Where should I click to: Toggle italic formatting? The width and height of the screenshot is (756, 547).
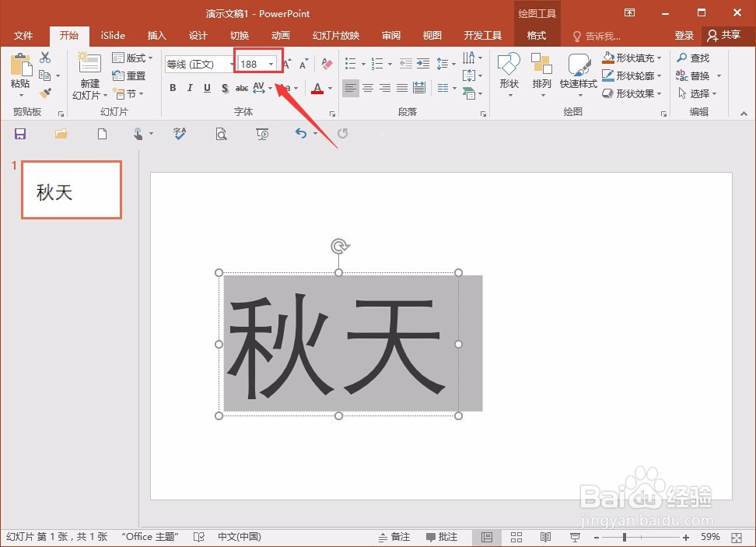[190, 88]
